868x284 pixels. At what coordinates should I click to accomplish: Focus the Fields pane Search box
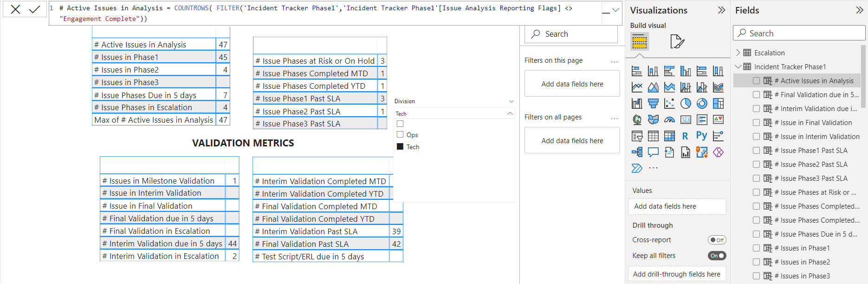799,33
